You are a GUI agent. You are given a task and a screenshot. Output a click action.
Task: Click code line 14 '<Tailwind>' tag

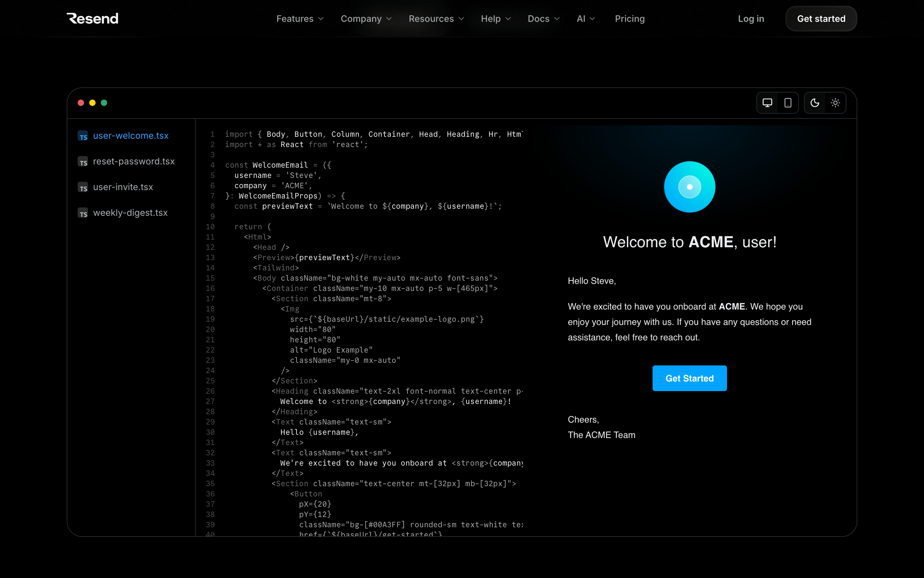[276, 268]
